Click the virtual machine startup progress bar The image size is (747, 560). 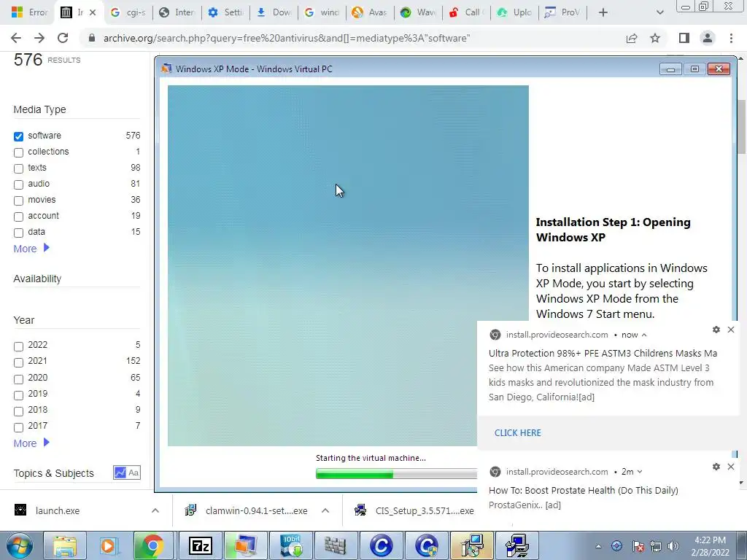tap(396, 474)
